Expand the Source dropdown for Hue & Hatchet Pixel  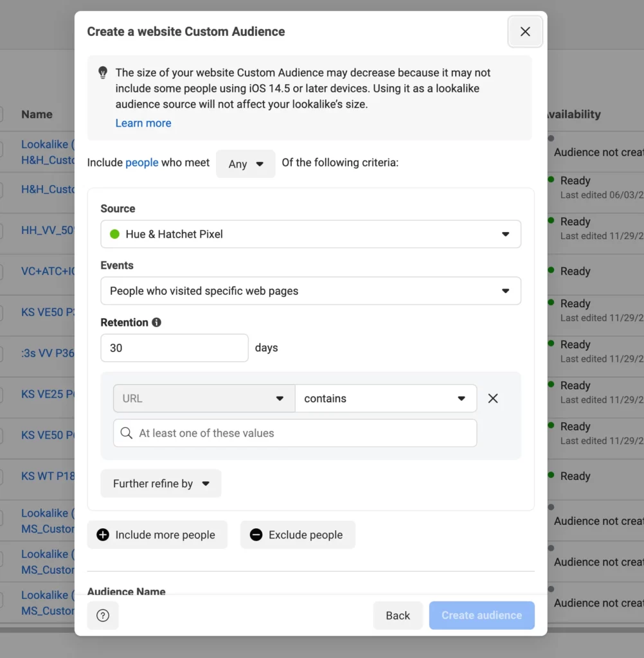pyautogui.click(x=310, y=235)
